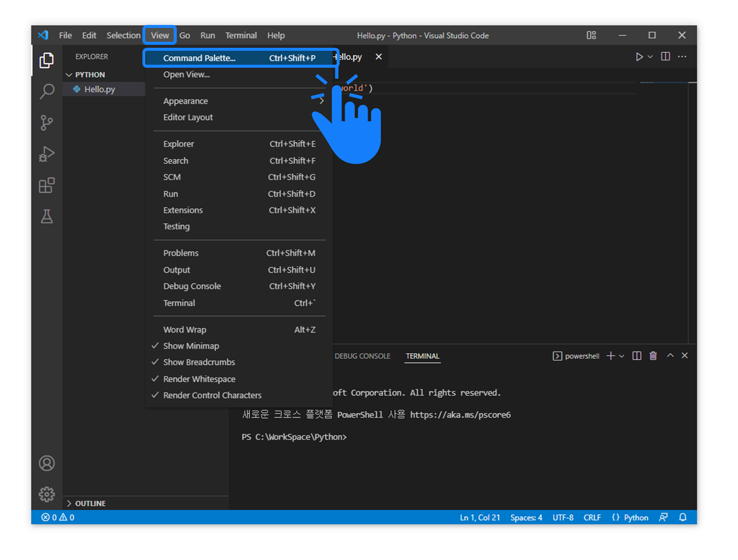The height and width of the screenshot is (560, 738).
Task: Open Source Control branch icon
Action: point(47,122)
